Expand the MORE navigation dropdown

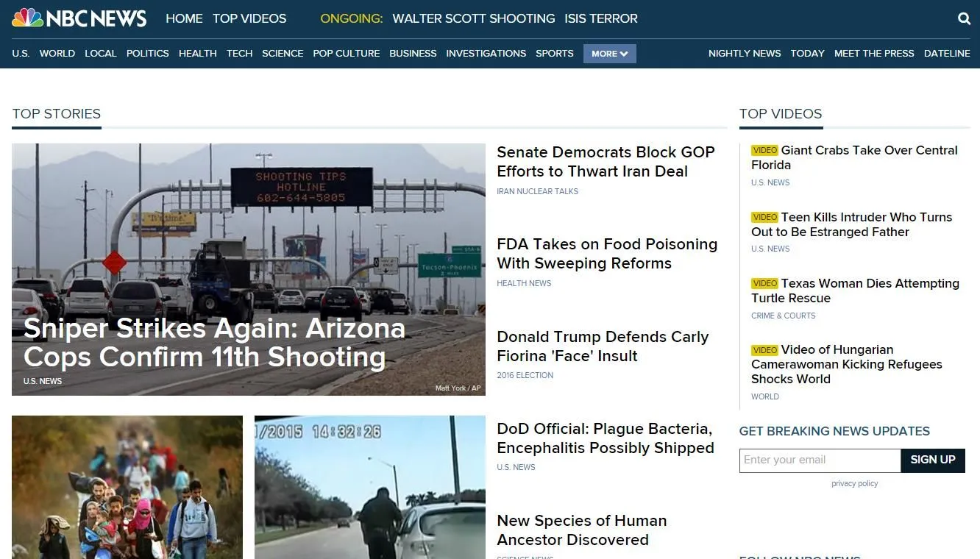coord(609,53)
